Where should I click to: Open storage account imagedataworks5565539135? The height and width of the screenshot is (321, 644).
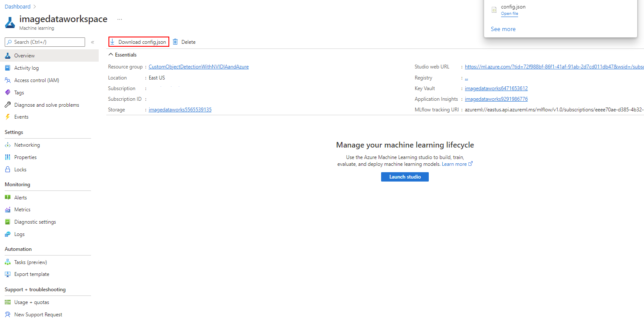pos(180,110)
